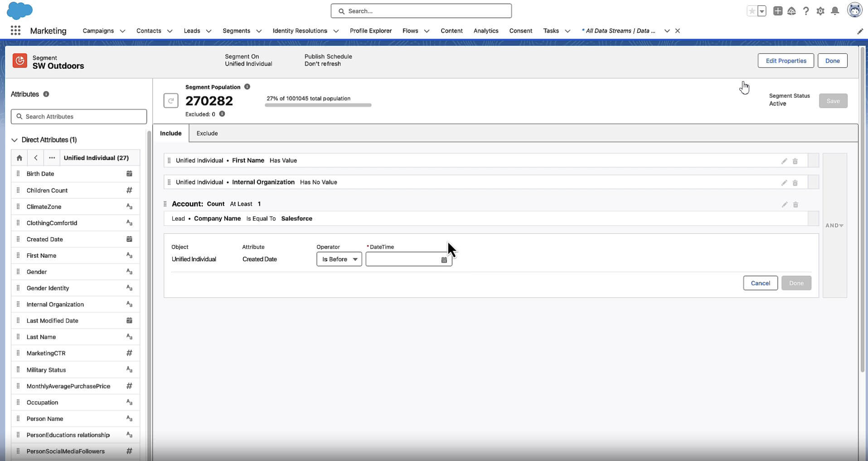868x461 pixels.
Task: Select the Include tab
Action: pos(171,133)
